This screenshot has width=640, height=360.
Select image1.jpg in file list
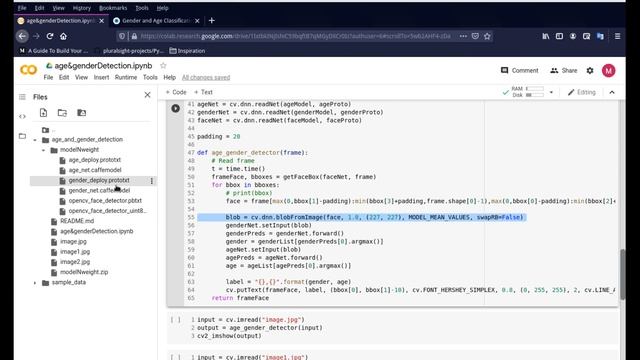(x=75, y=252)
